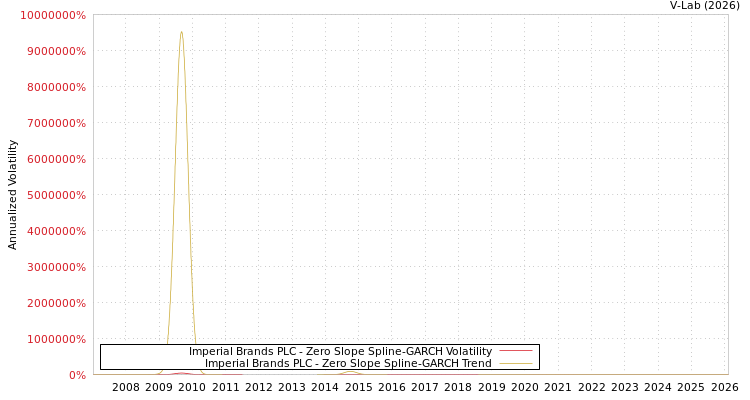
Task: Click the 2020 x-axis year label
Action: [525, 388]
